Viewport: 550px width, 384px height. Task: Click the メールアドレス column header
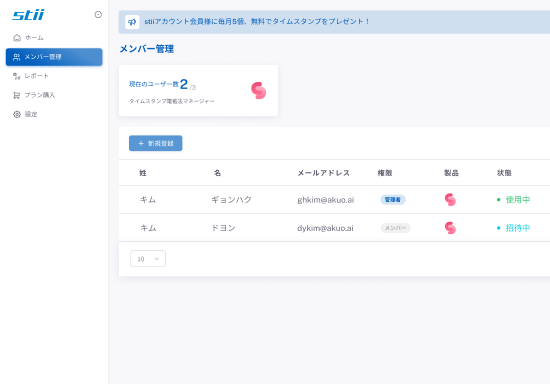click(323, 173)
